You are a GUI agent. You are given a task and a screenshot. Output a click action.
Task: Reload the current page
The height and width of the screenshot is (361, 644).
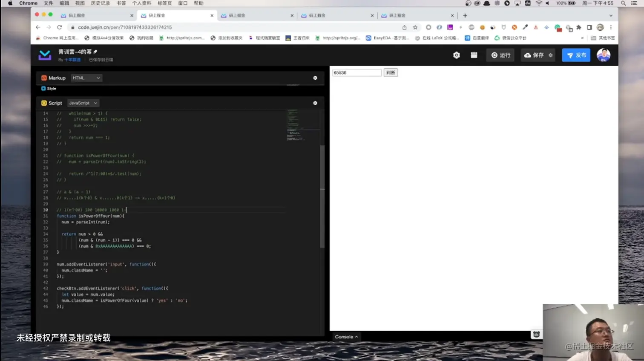pos(60,27)
